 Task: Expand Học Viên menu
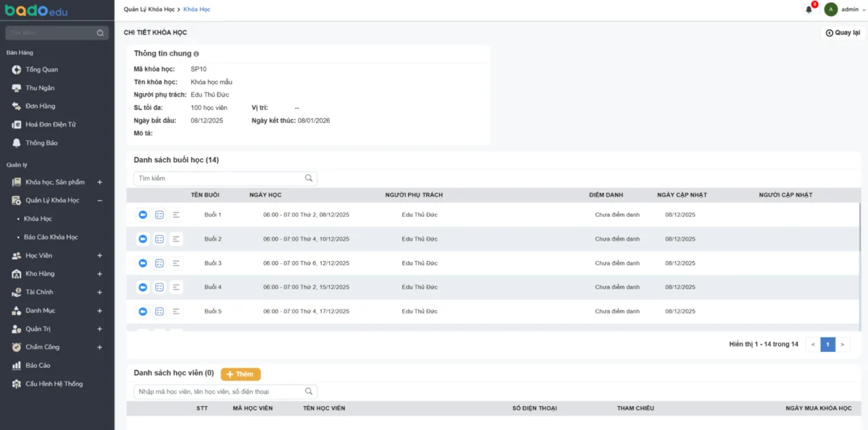click(100, 256)
